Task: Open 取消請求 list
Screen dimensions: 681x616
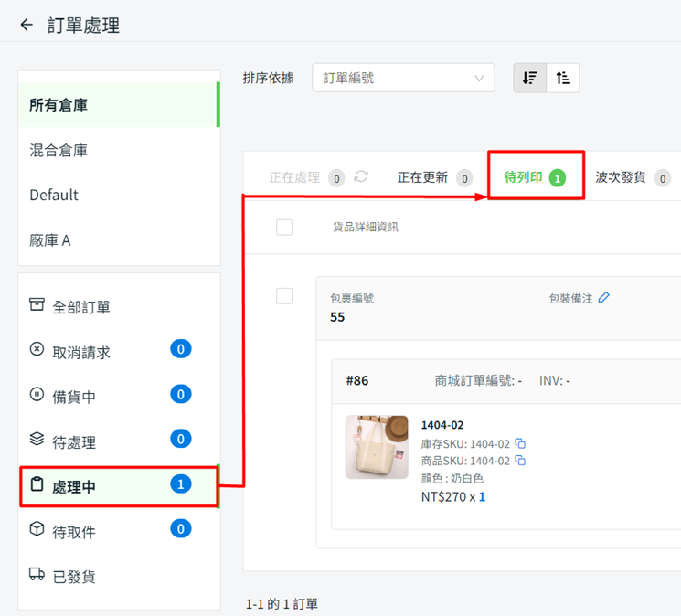Action: pyautogui.click(x=80, y=351)
